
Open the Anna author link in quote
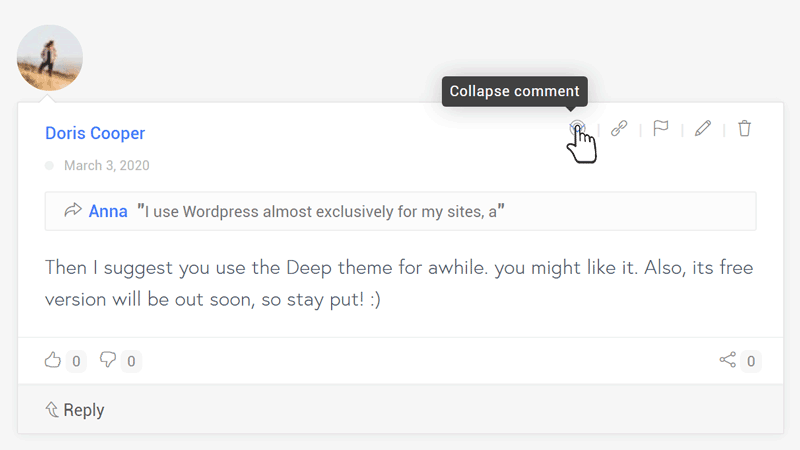[x=108, y=211]
